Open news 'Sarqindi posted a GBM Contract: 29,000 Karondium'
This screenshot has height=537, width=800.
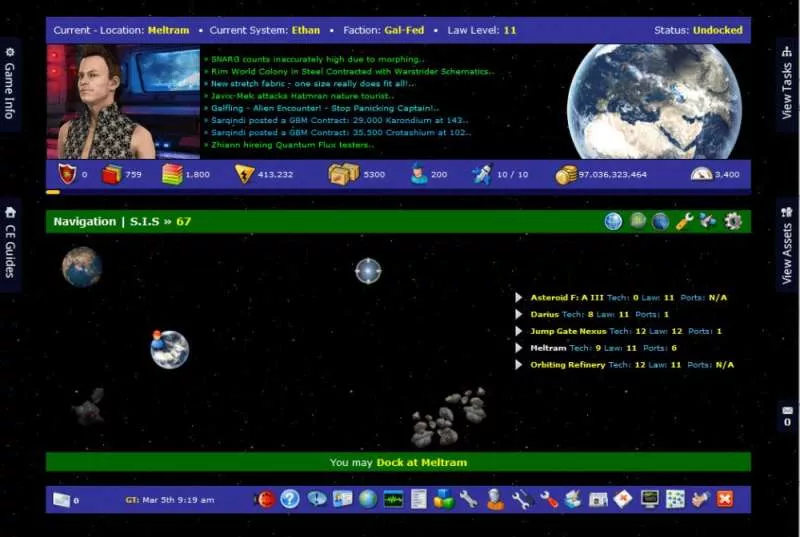[x=339, y=120]
